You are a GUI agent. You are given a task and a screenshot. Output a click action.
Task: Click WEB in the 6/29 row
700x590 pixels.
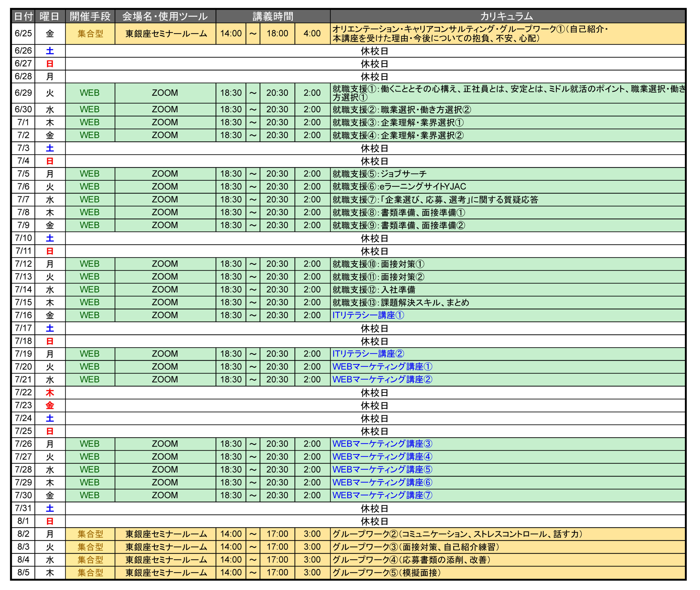pos(90,93)
